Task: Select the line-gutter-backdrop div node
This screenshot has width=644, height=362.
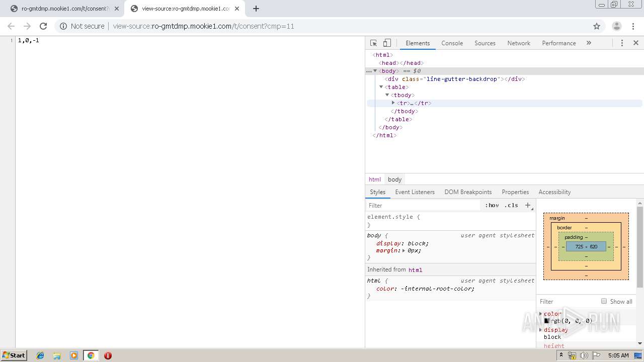Action: point(455,79)
